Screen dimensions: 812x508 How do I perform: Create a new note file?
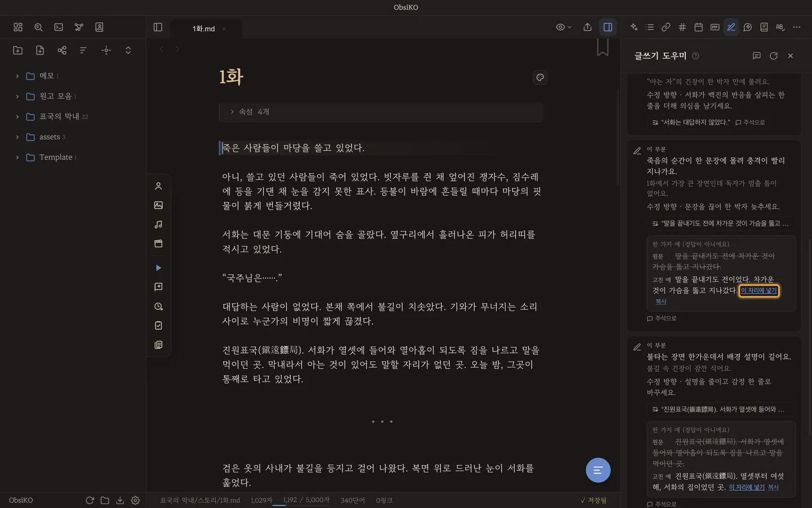(x=40, y=50)
